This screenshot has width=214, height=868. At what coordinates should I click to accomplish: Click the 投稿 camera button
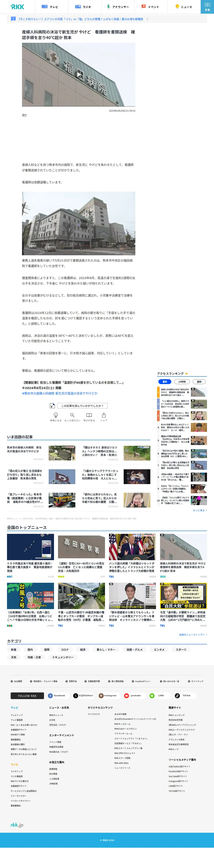click(x=207, y=7)
